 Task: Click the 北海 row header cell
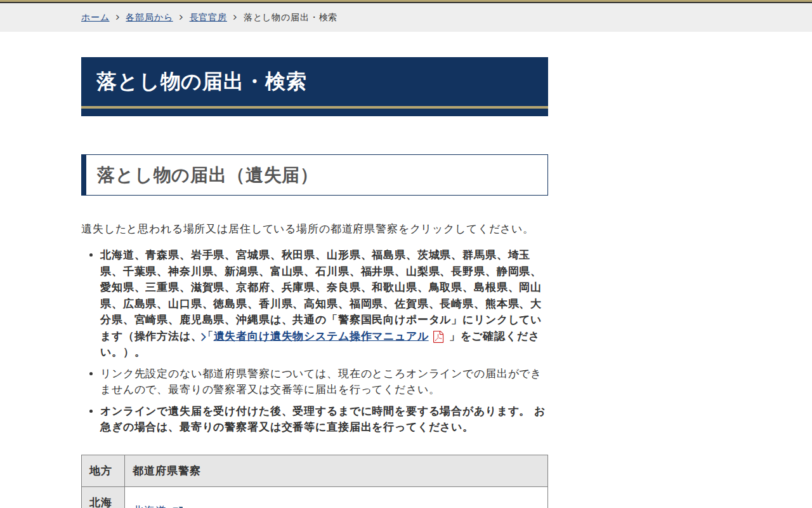coord(103,498)
